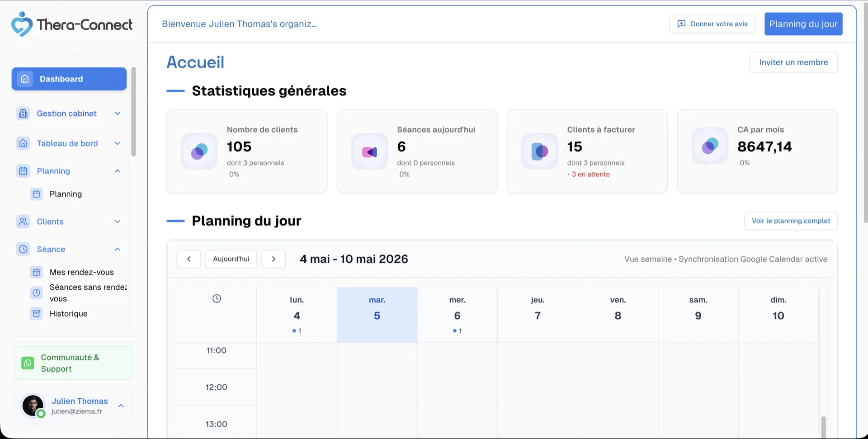Click the Accueil page heading
This screenshot has width=868, height=439.
click(x=195, y=62)
